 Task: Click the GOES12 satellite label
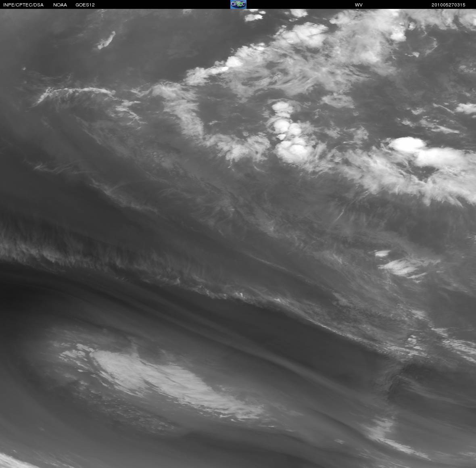(85, 5)
